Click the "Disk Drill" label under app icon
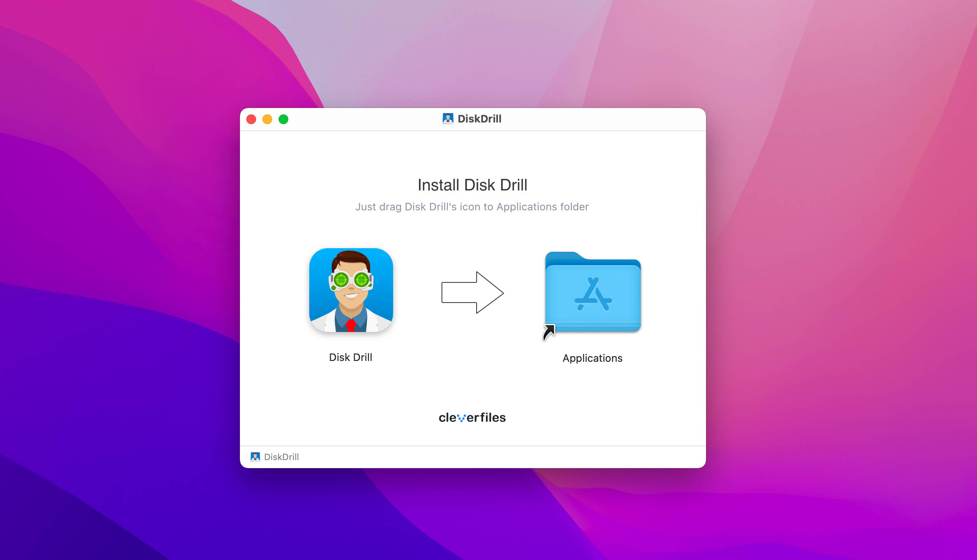 click(350, 357)
